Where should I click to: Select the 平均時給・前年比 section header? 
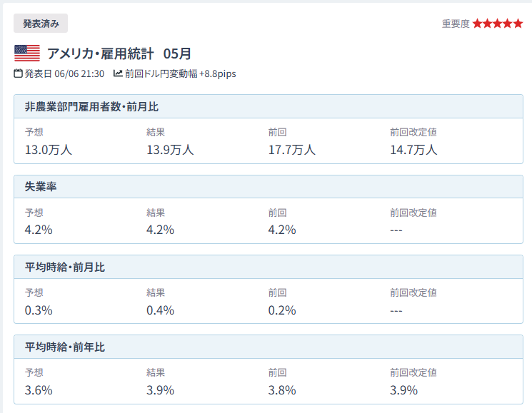point(268,347)
